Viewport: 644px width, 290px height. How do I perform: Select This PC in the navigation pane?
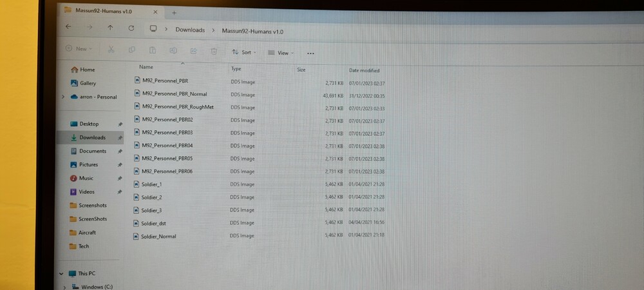(82, 273)
